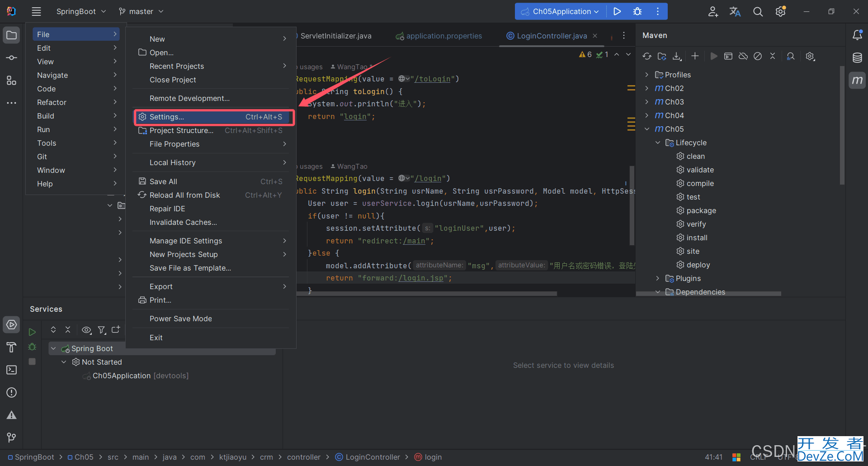
Task: Click the Maven panel vertical scrollbar
Action: point(842,125)
